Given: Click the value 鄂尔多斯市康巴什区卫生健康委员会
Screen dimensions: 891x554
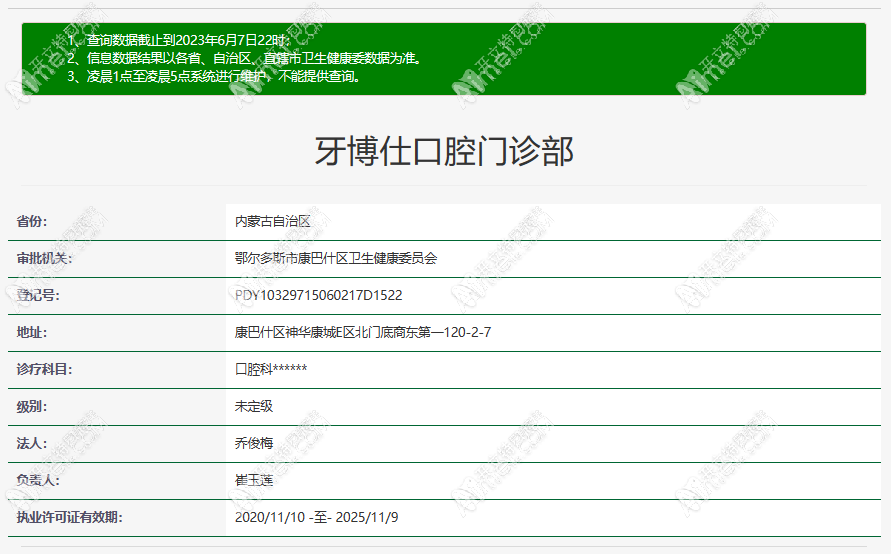Looking at the screenshot, I should click(336, 259).
